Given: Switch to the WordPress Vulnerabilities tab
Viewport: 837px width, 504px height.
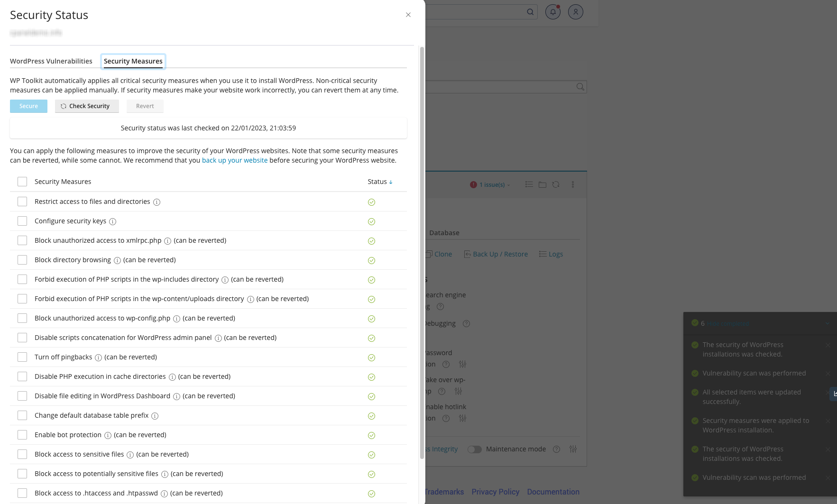Looking at the screenshot, I should coord(51,61).
